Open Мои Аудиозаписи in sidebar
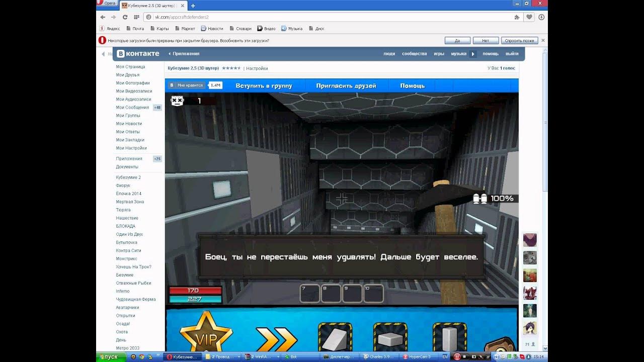Viewport: 644px width, 362px height. tap(133, 99)
